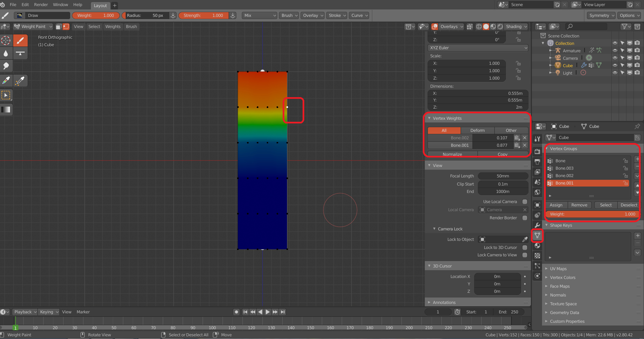Select the Blur tool
The width and height of the screenshot is (644, 339).
6,53
